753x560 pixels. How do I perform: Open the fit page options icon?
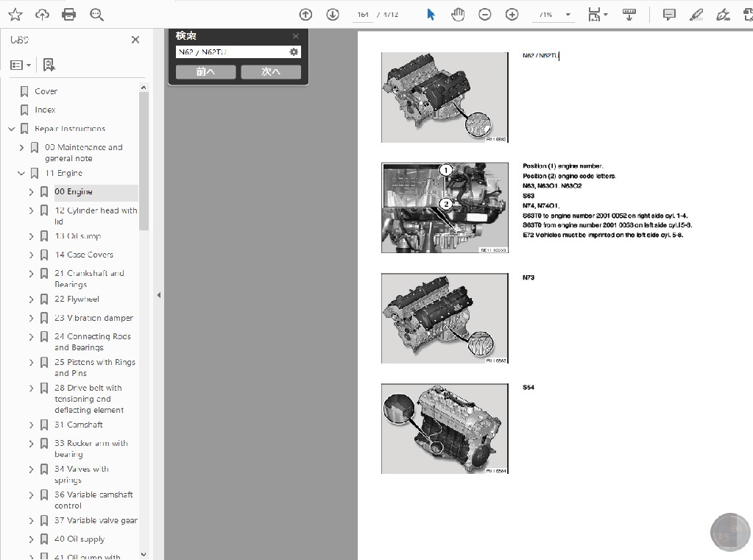click(595, 15)
